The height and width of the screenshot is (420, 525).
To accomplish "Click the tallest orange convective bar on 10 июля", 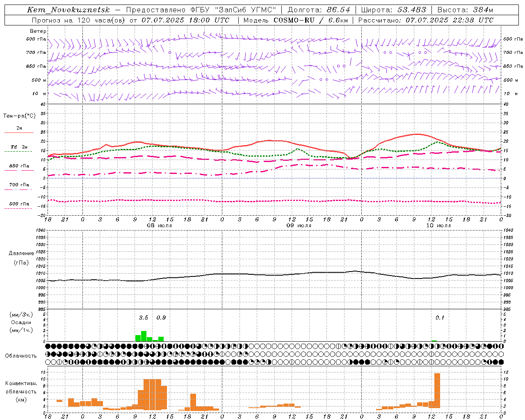I will 437,390.
